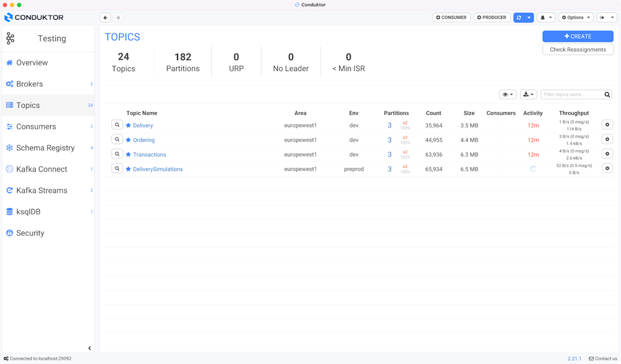The image size is (621, 364).
Task: Open the Transactions topic link
Action: (150, 155)
